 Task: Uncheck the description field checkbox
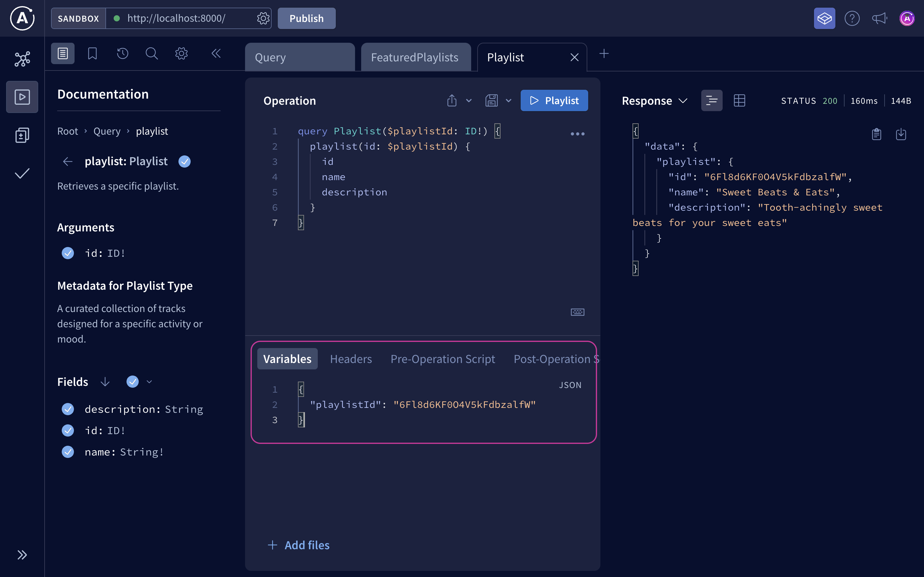tap(68, 409)
